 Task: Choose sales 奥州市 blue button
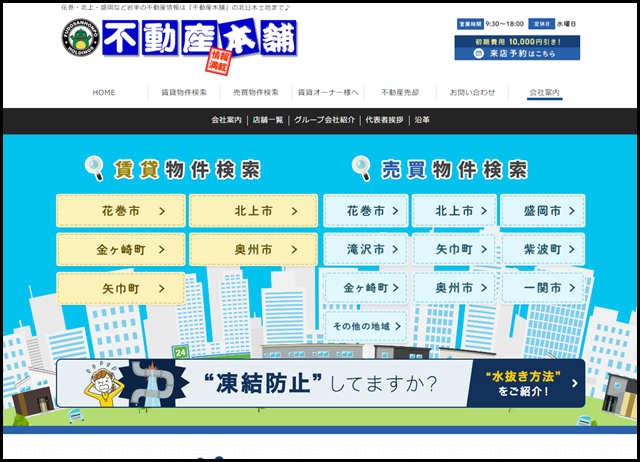click(x=454, y=288)
